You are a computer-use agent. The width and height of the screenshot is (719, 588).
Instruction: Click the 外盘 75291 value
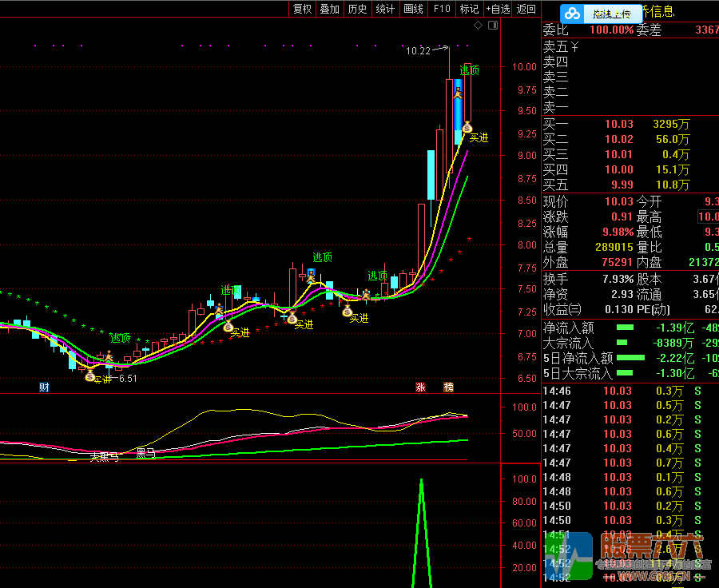pyautogui.click(x=618, y=262)
